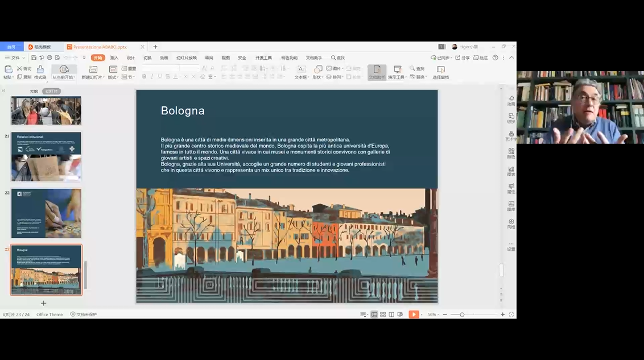Click the Share (分享) button
The image size is (644, 360).
coord(463,57)
